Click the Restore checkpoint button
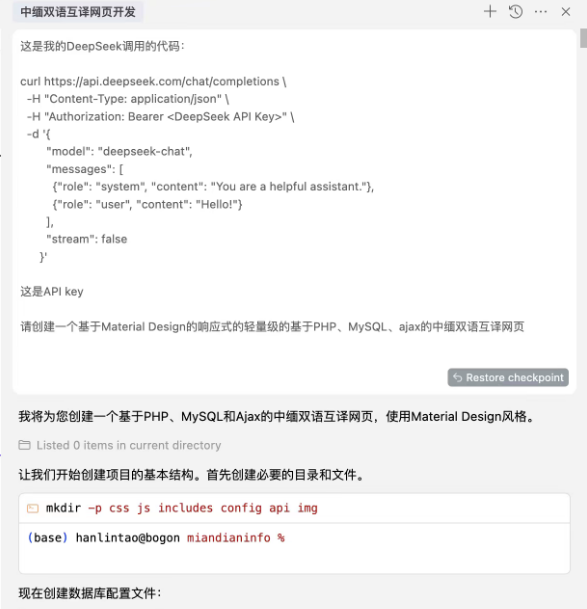 click(508, 377)
